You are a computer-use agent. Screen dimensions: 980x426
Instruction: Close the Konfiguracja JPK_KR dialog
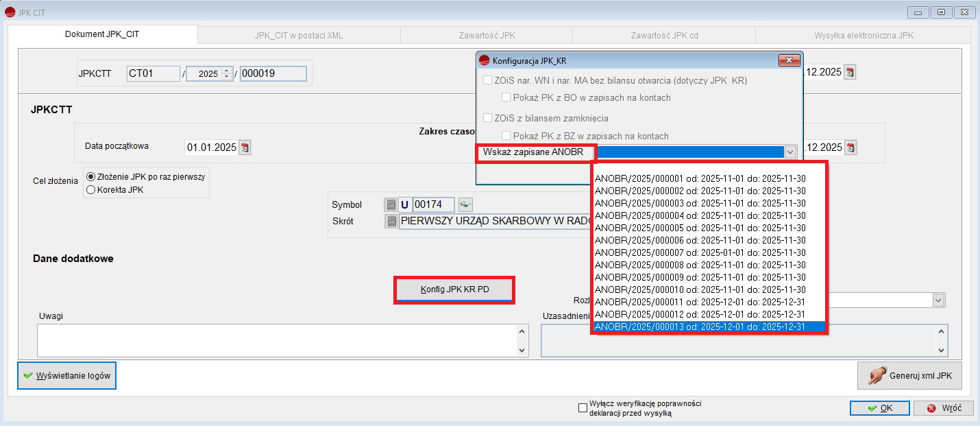[x=789, y=60]
